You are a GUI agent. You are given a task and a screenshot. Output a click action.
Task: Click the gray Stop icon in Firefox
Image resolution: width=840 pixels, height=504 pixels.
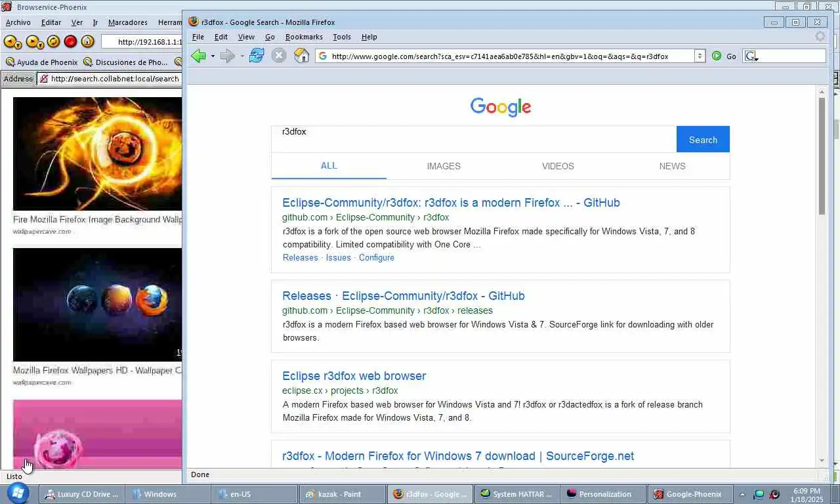tap(279, 56)
